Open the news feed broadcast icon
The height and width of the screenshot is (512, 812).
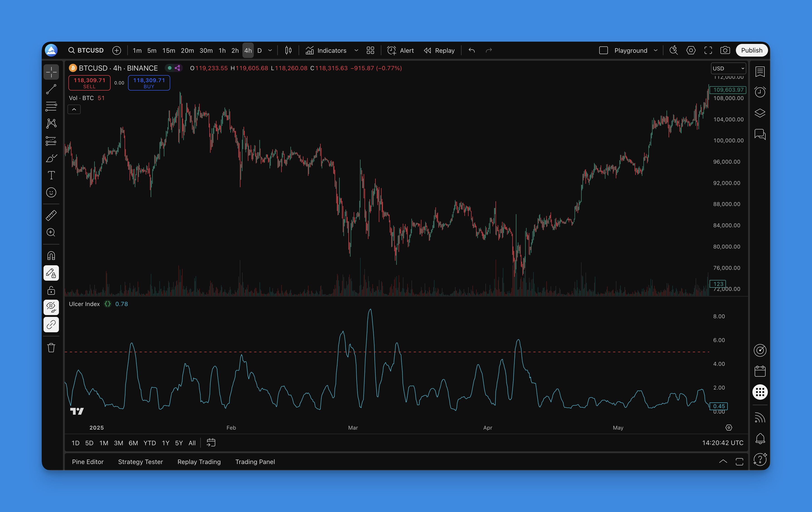[x=760, y=418]
